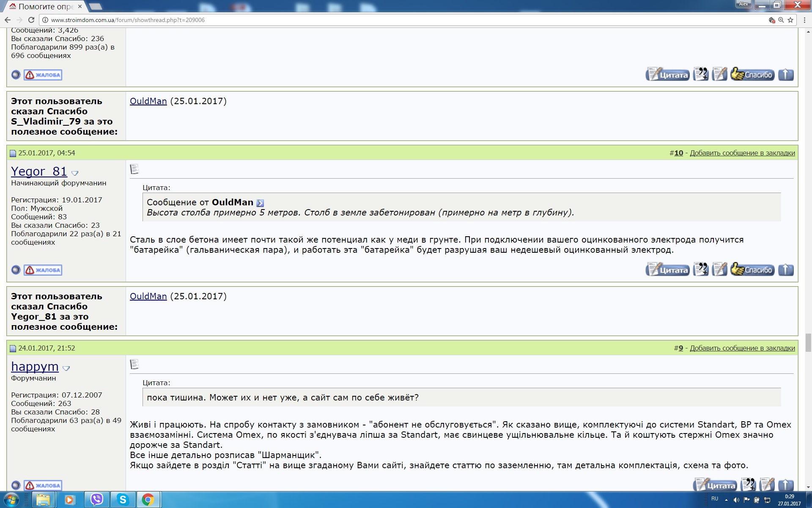Click the vertical page scrollbar thumb
The image size is (812, 508).
(x=808, y=342)
